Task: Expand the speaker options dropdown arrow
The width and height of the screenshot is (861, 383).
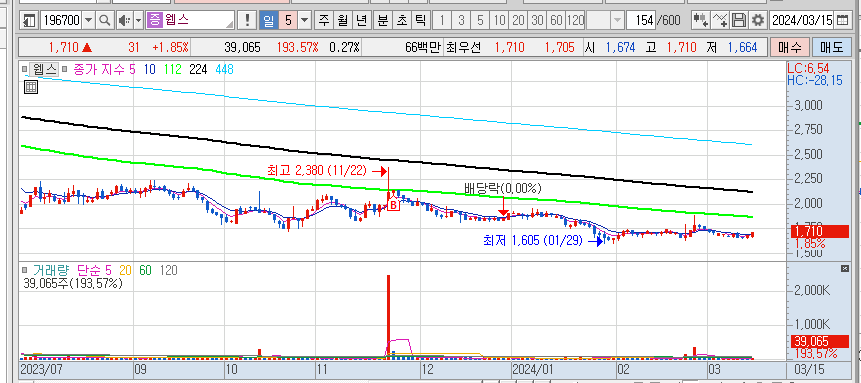Action: pyautogui.click(x=138, y=21)
